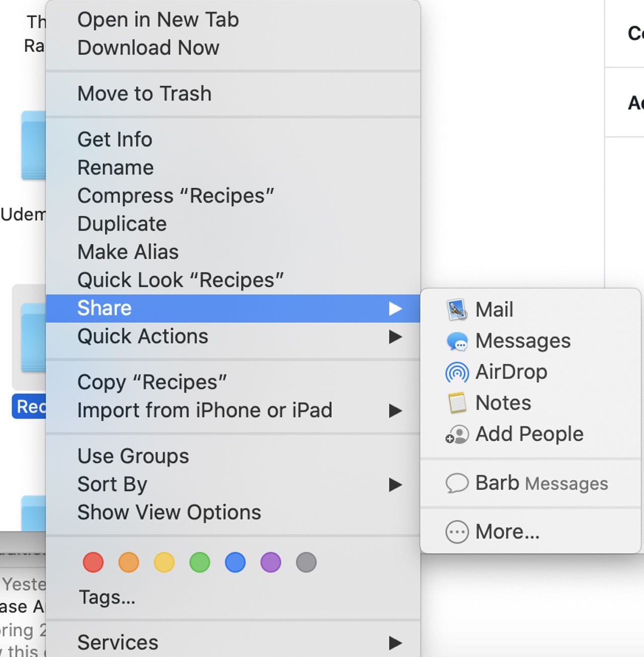The image size is (644, 657).
Task: Select Get Info from context menu
Action: [115, 139]
